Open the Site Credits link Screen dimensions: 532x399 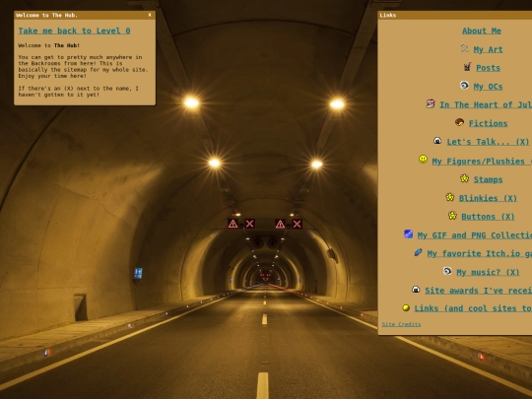[x=401, y=324]
